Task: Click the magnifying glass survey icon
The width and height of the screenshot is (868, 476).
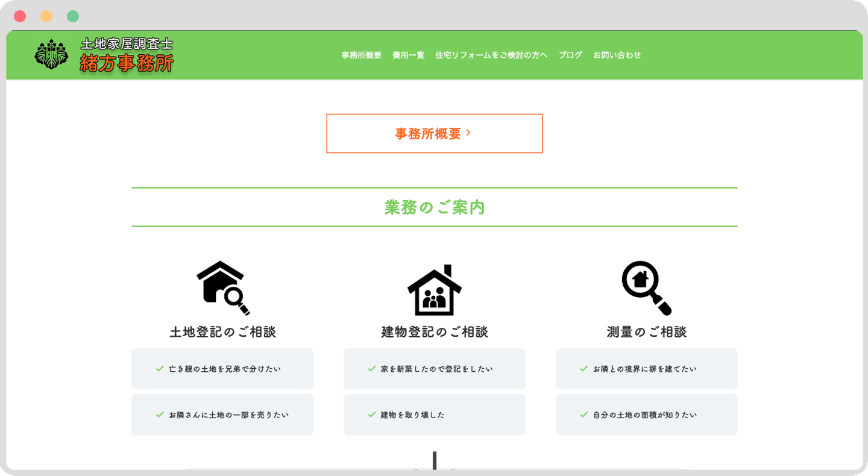Action: pyautogui.click(x=646, y=288)
